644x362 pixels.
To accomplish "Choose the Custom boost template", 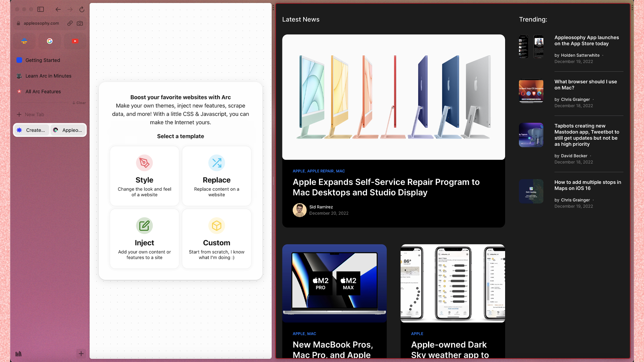I will [x=217, y=239].
